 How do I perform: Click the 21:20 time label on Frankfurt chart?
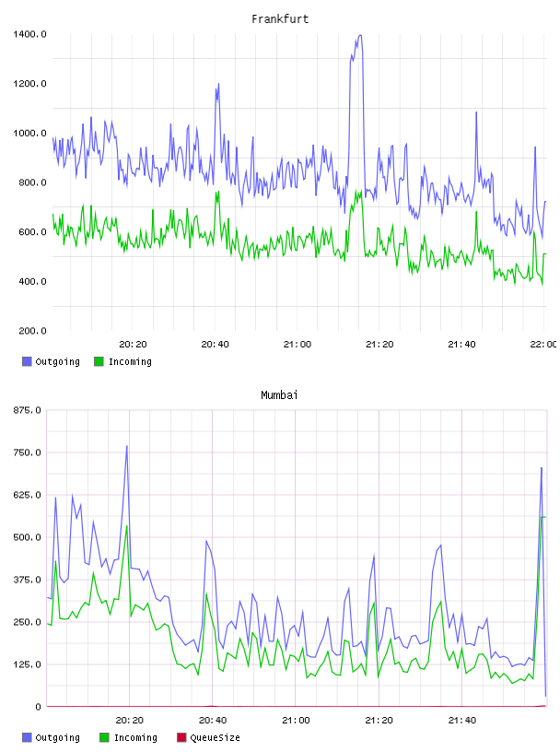click(379, 344)
